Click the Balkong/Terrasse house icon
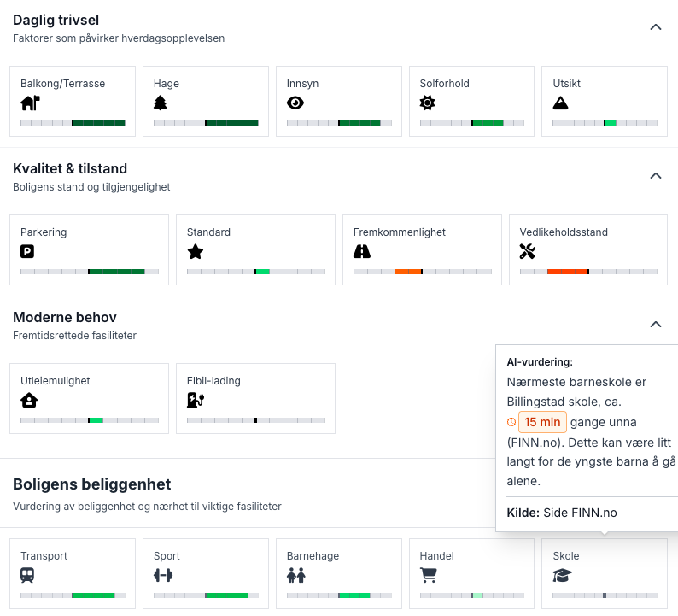Viewport: 678px width, 616px height. [30, 103]
